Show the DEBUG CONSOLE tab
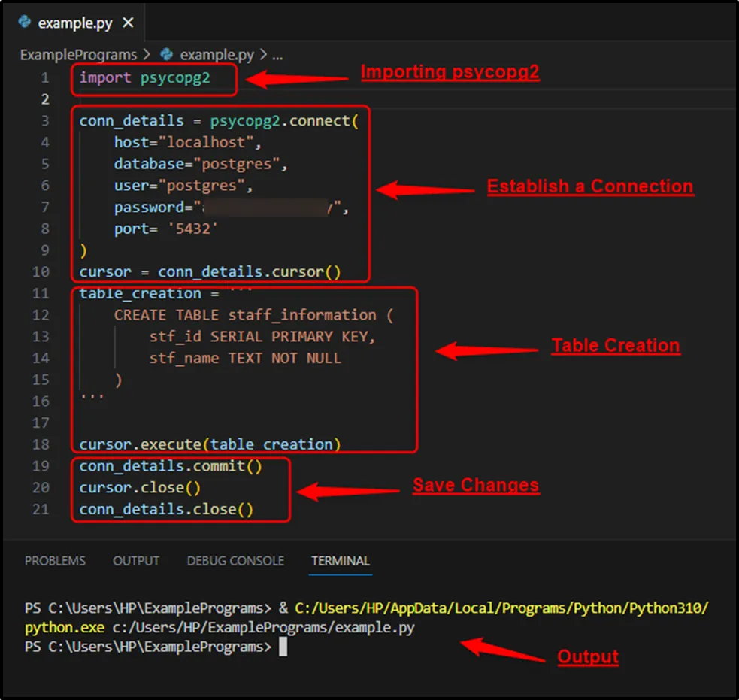 point(235,561)
